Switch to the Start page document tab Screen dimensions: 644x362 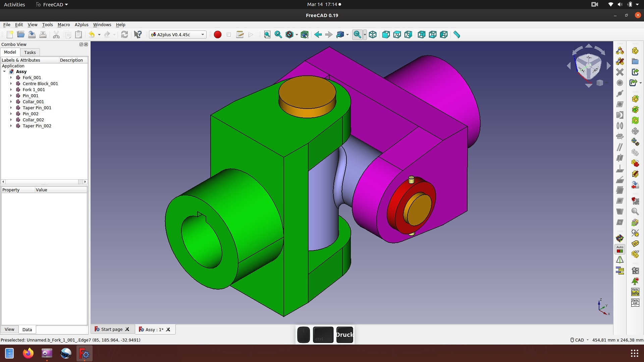(112, 329)
